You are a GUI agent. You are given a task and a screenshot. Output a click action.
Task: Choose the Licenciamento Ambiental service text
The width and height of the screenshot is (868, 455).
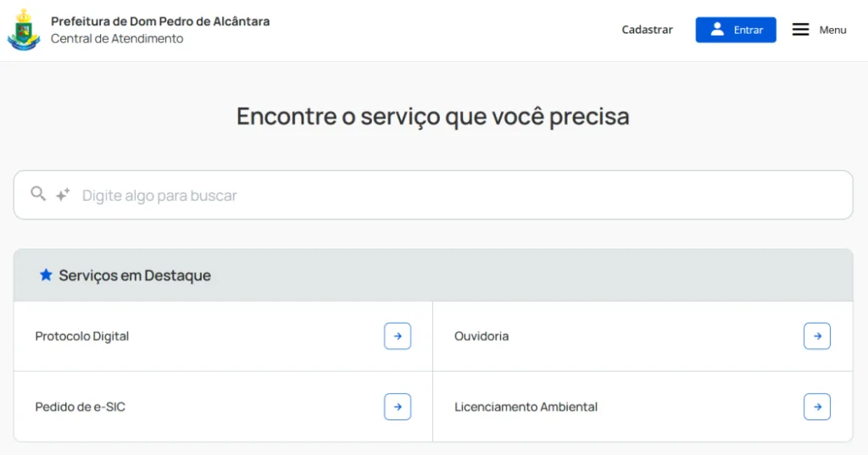coord(526,407)
